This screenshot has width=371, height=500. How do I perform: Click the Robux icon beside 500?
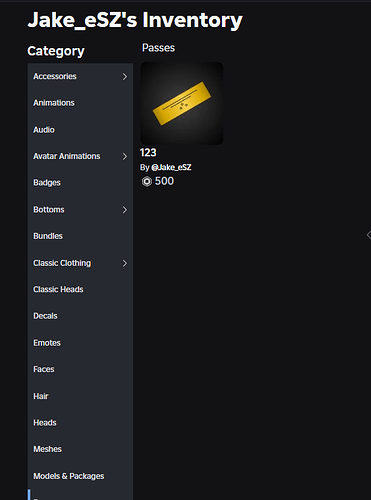[x=146, y=181]
